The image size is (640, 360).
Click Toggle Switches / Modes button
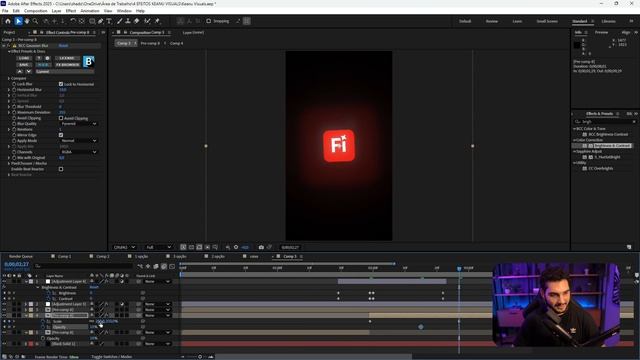tap(111, 357)
